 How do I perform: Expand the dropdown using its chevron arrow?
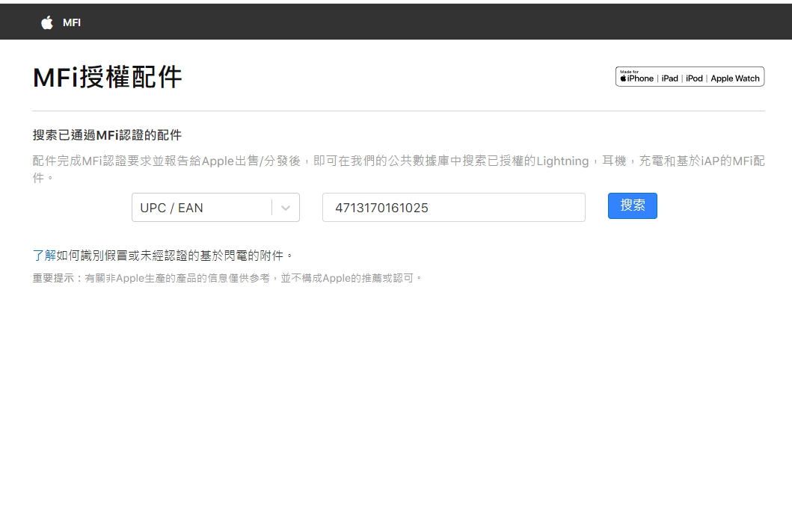285,208
